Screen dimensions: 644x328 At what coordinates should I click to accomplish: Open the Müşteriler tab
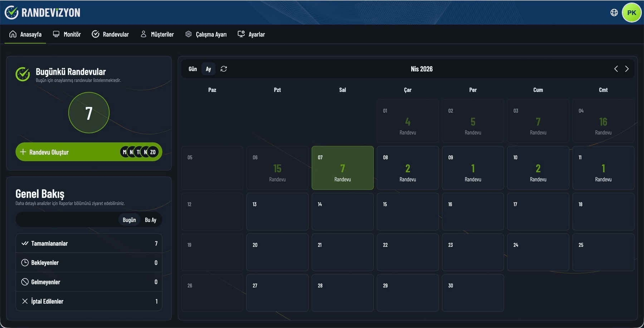click(x=157, y=34)
